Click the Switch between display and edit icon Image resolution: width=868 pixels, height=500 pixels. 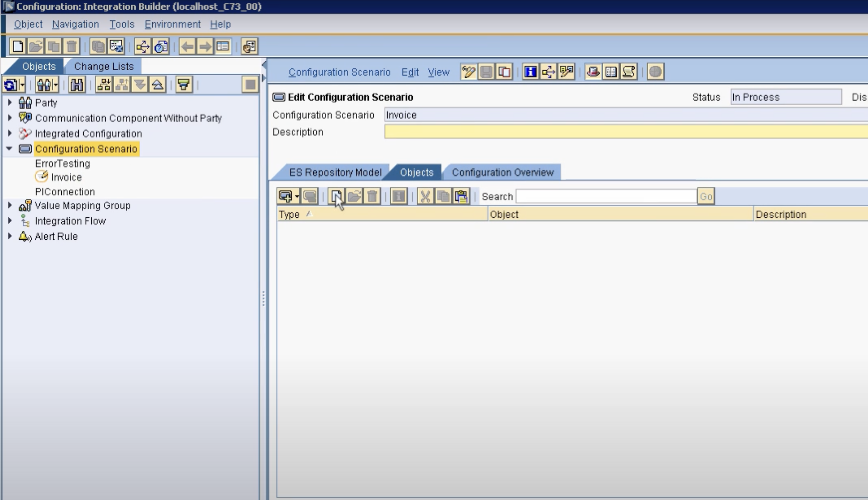468,72
